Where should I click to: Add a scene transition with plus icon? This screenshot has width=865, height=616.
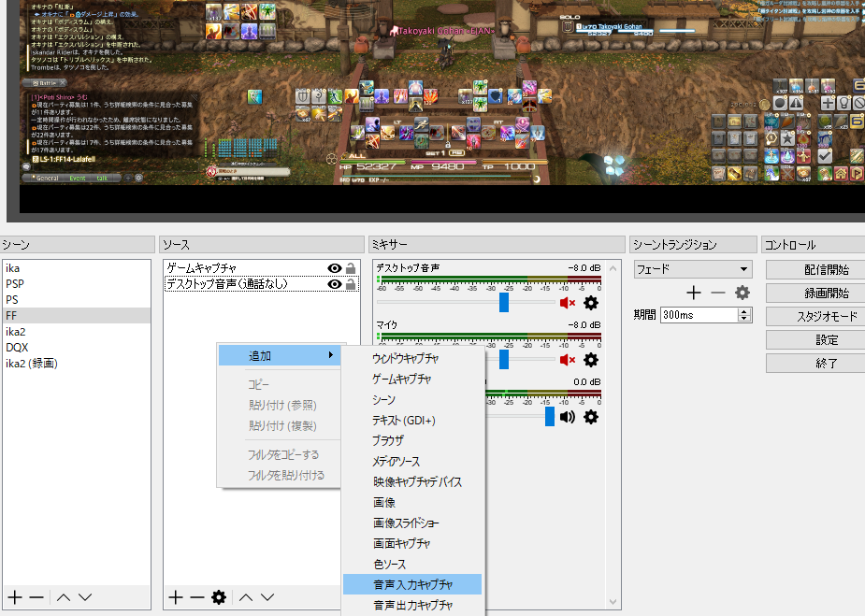(x=694, y=293)
